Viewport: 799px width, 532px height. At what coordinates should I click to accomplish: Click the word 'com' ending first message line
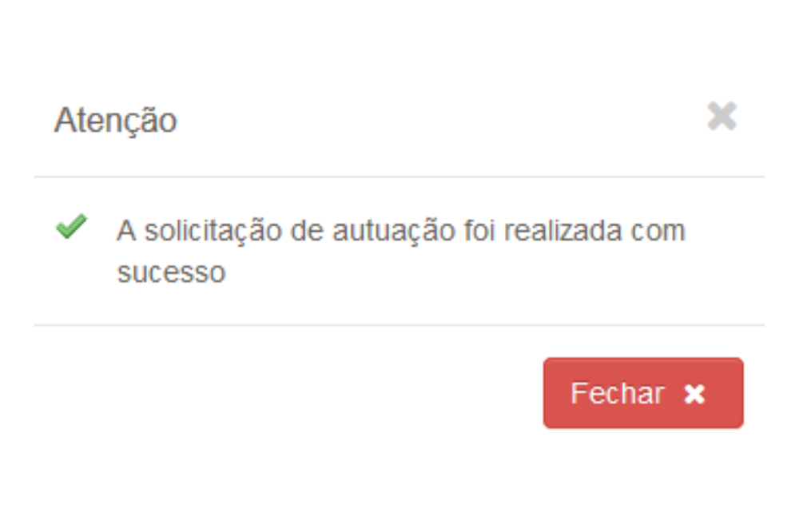click(x=658, y=232)
